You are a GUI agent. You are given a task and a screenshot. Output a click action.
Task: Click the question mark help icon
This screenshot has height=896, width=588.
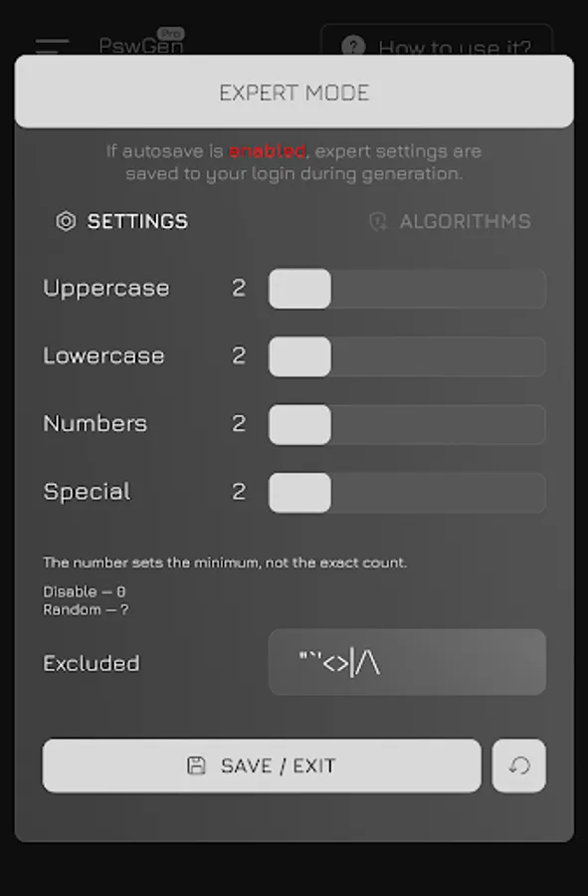[x=355, y=47]
